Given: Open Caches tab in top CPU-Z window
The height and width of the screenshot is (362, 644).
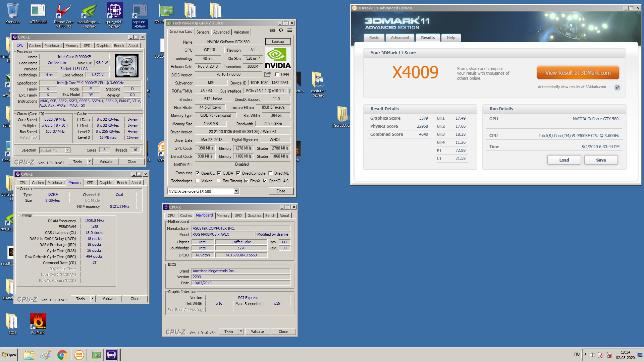Looking at the screenshot, I should 35,46.
